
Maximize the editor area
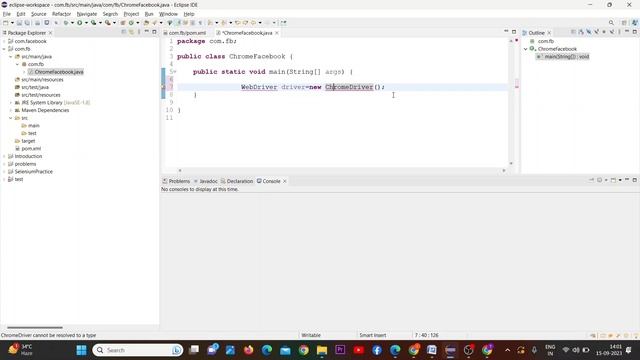(514, 32)
